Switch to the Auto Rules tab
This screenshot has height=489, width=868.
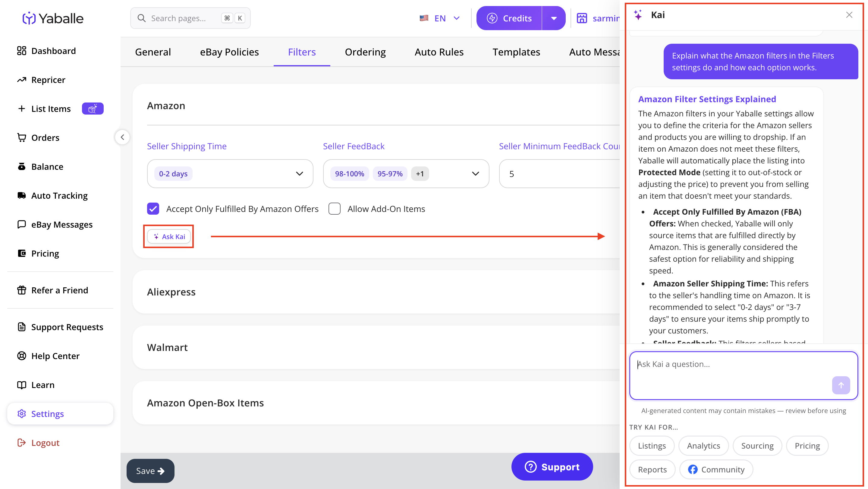[439, 52]
